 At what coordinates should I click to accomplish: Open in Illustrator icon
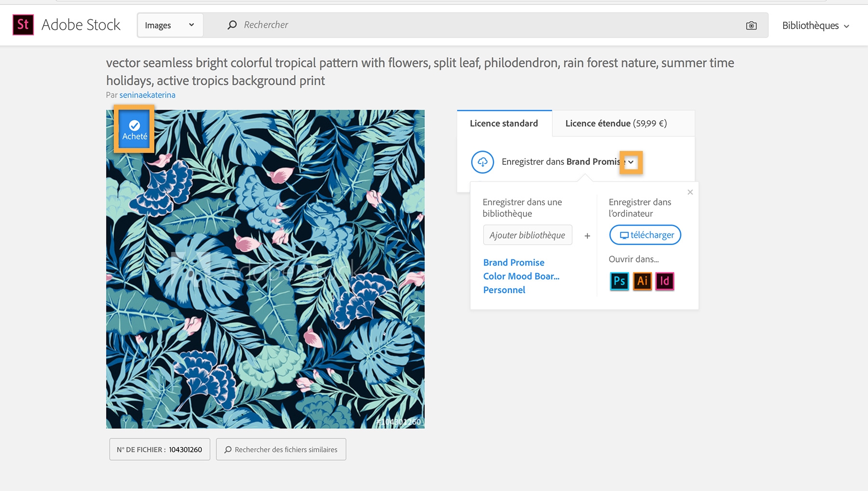(x=642, y=281)
